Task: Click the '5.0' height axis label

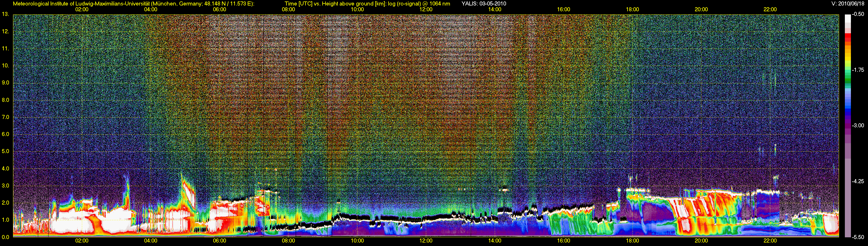Action: click(x=5, y=151)
